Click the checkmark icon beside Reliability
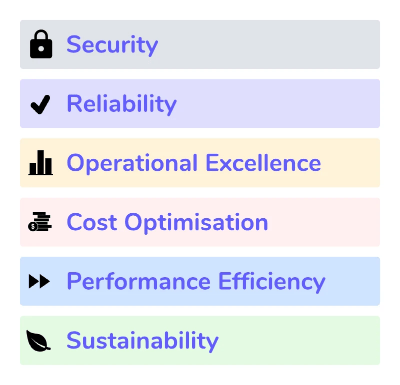 (40, 104)
